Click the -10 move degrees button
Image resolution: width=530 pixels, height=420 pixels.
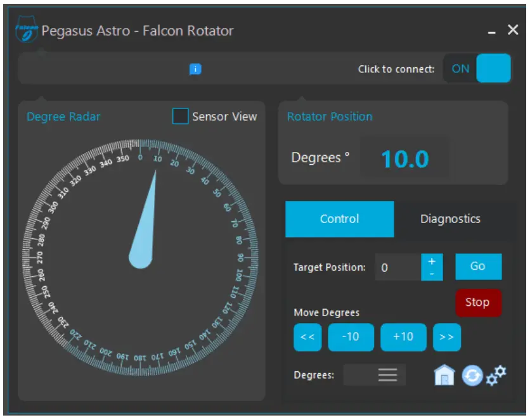(351, 337)
